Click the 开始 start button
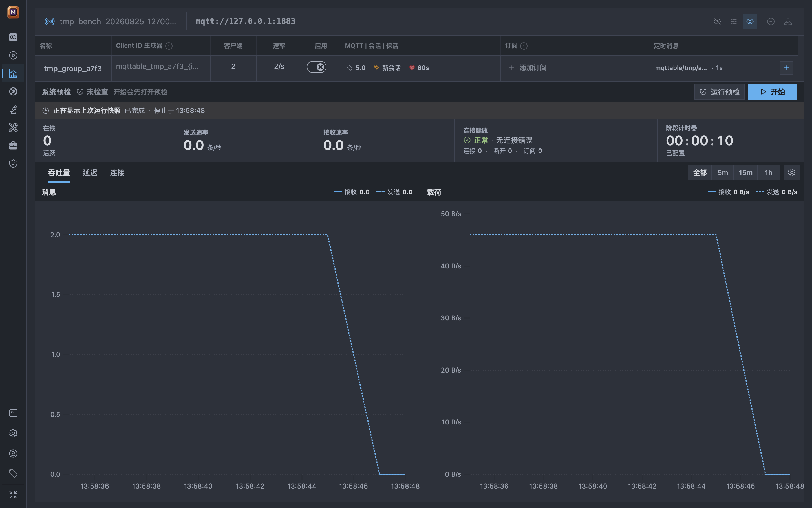 pyautogui.click(x=773, y=92)
